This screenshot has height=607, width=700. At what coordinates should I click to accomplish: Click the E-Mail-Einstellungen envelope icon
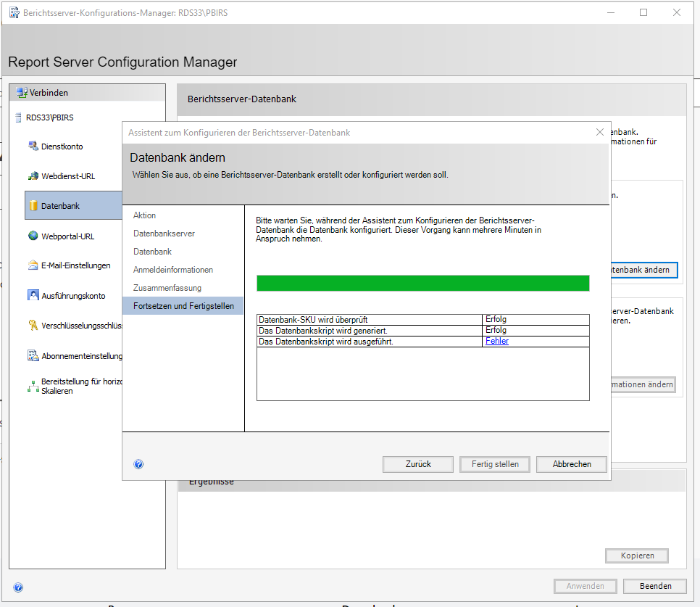pyautogui.click(x=33, y=265)
